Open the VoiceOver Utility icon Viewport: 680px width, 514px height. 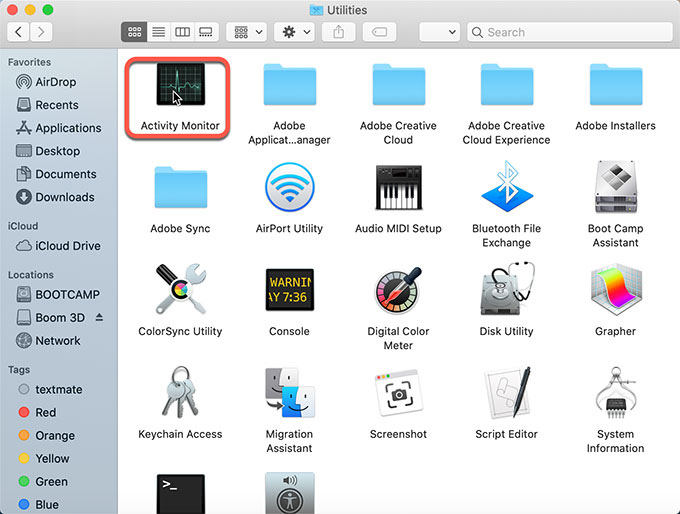(290, 493)
